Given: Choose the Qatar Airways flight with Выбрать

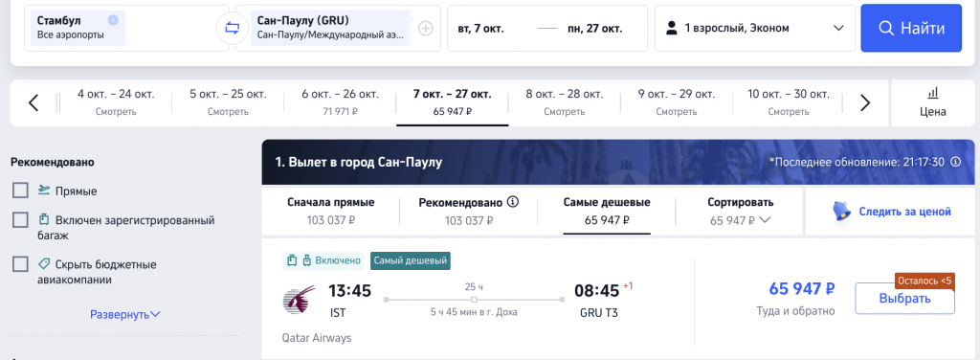Looking at the screenshot, I should 904,298.
